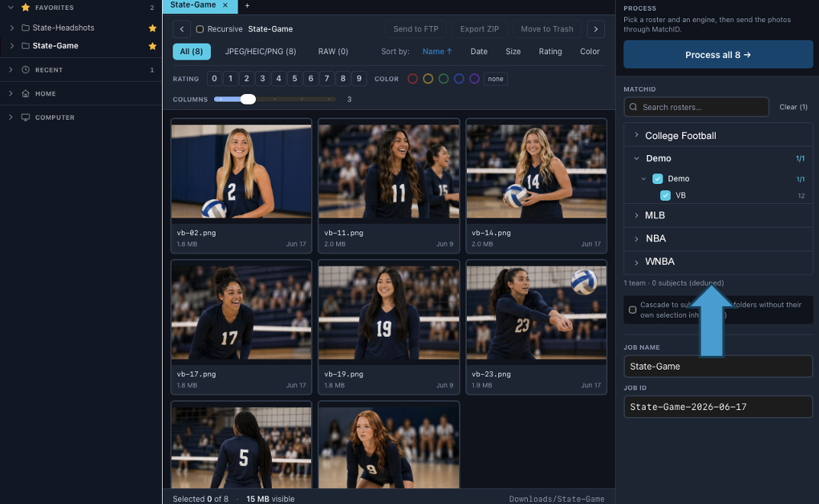
Task: Click the gold star next to State-Headshots
Action: tap(152, 27)
